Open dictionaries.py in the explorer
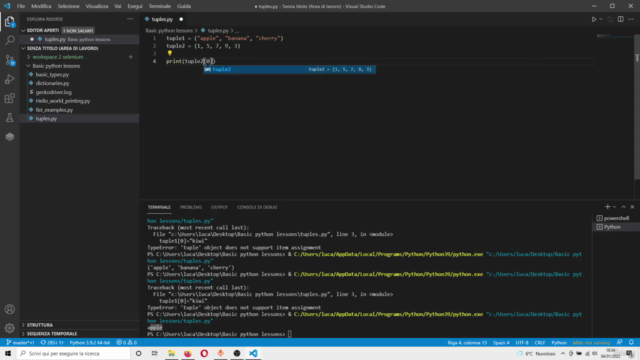This screenshot has height=360, width=640. click(52, 83)
